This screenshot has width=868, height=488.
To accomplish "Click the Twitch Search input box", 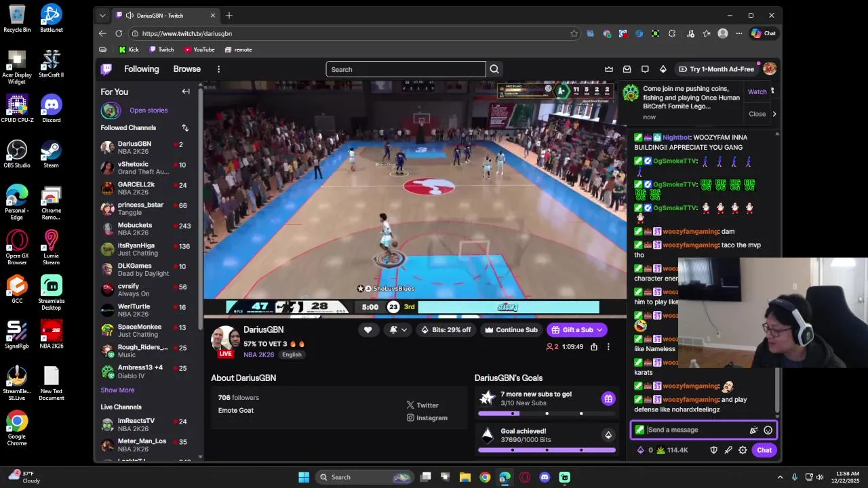I will (x=406, y=69).
